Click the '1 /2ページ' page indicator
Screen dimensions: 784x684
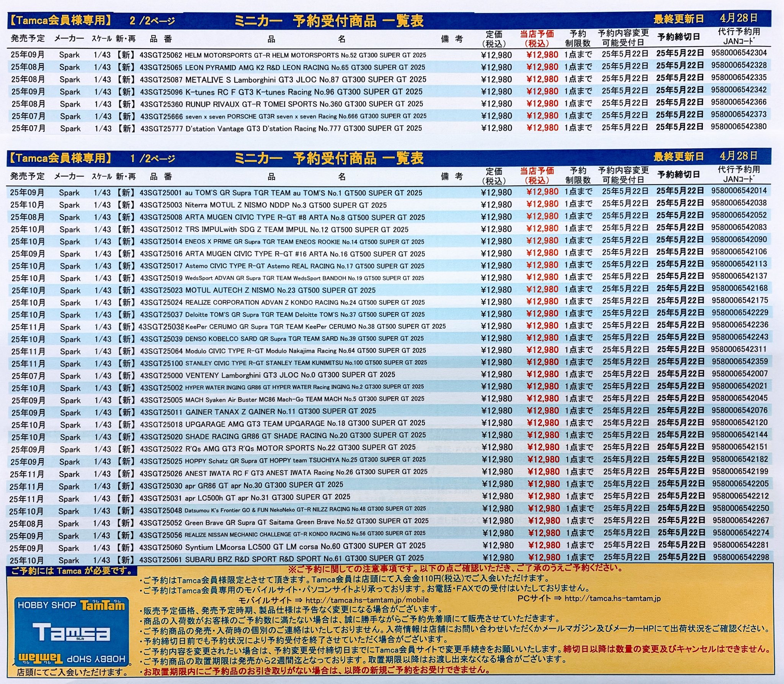[152, 158]
